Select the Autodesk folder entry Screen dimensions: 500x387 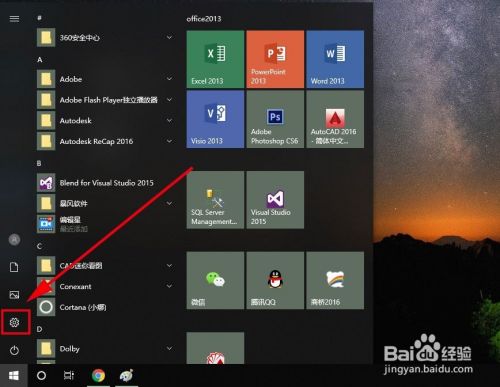click(106, 120)
